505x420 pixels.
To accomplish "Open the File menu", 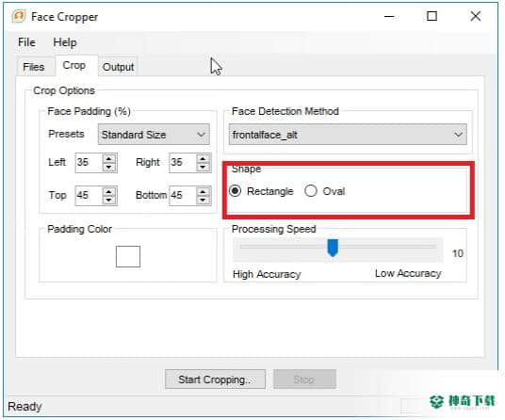I will [x=26, y=42].
